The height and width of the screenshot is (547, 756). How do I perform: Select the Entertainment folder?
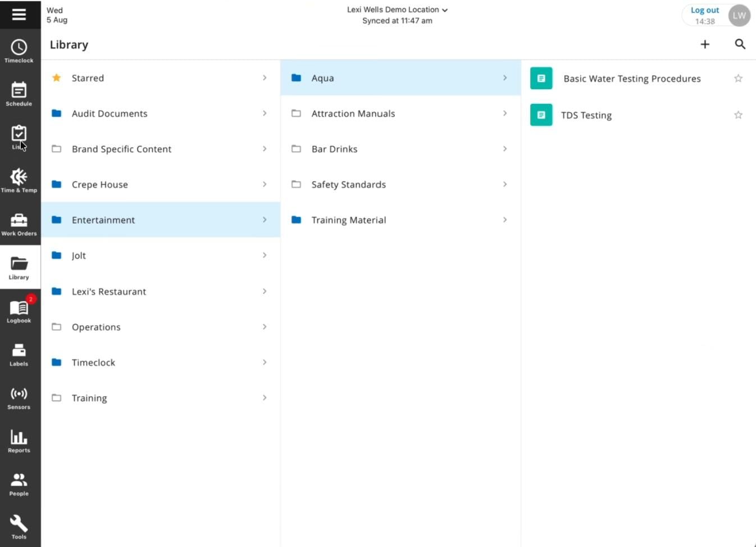tap(161, 220)
